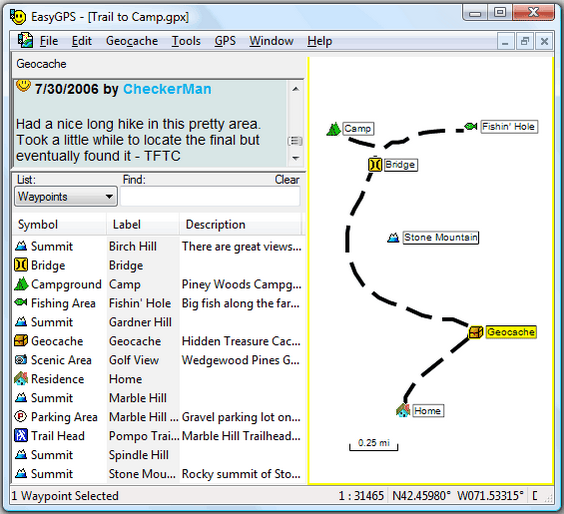
Task: Minimize the inner document window
Action: (x=505, y=41)
